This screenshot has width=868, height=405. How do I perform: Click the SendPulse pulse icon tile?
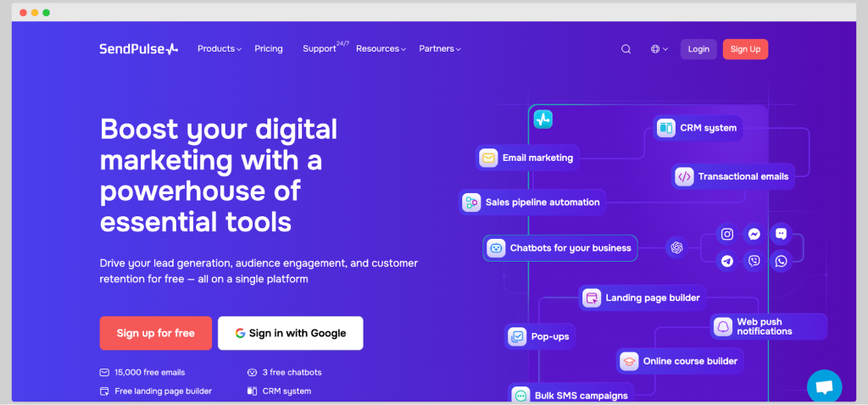543,119
